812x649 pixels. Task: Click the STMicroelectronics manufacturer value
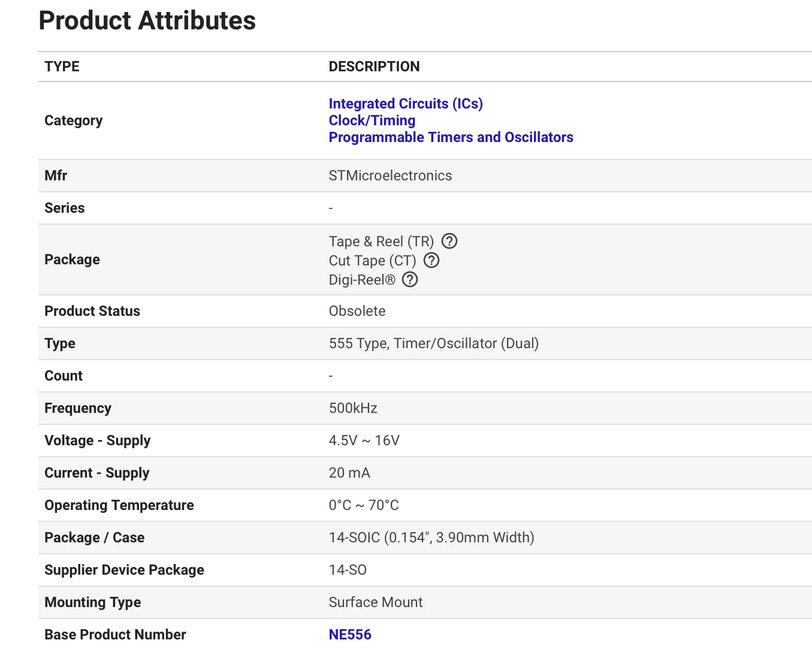[390, 176]
